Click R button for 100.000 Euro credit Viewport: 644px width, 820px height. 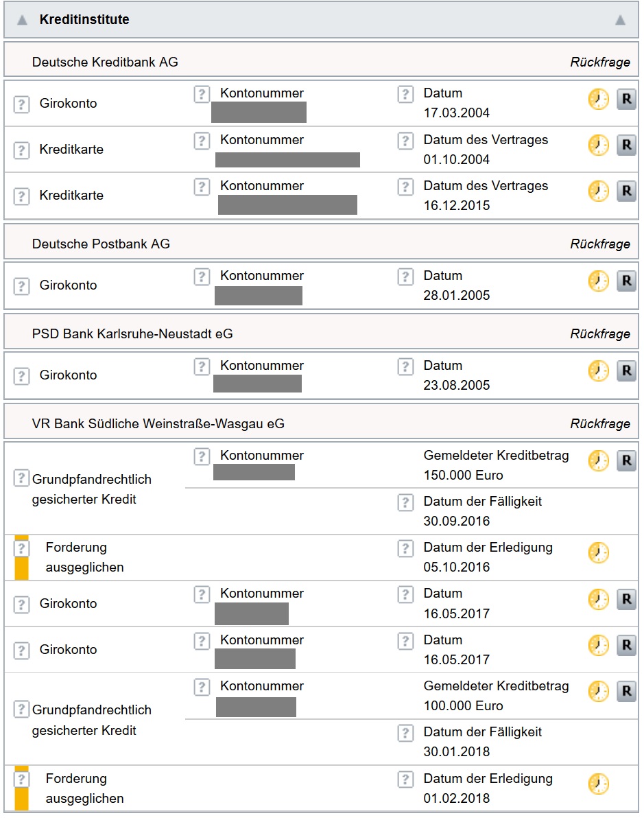pyautogui.click(x=626, y=691)
